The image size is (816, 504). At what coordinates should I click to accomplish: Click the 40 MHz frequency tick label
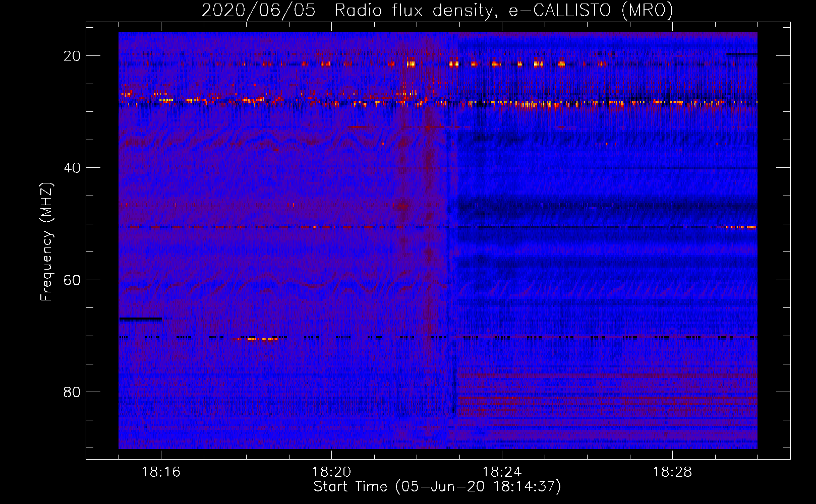(x=72, y=168)
